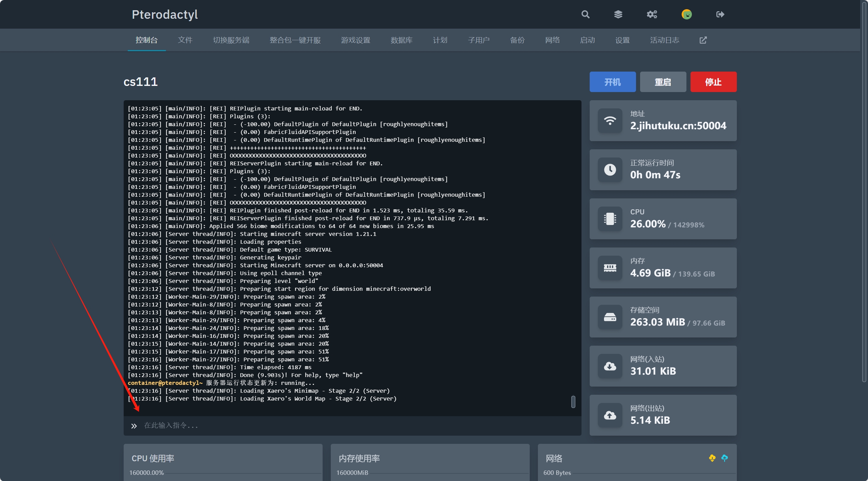The image size is (868, 481).
Task: Click log line 'Preparing level "world"'
Action: (223, 281)
